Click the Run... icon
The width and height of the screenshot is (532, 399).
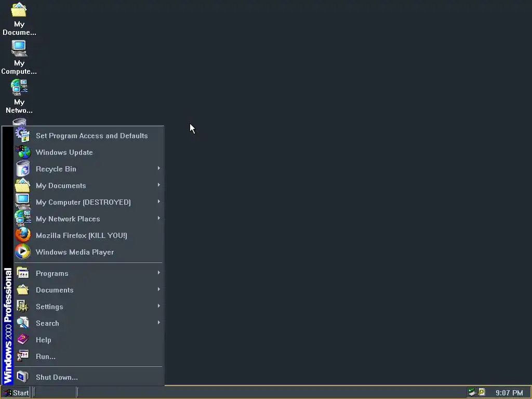coord(23,356)
